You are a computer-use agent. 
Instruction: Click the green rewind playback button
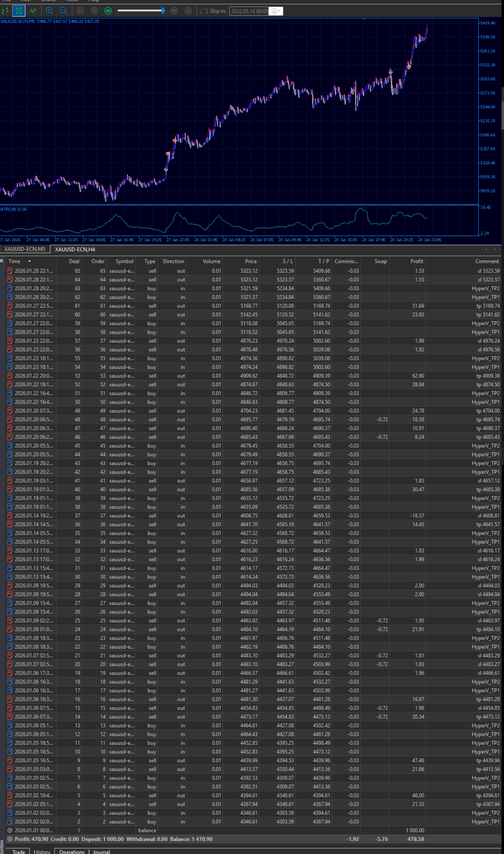pyautogui.click(x=108, y=11)
